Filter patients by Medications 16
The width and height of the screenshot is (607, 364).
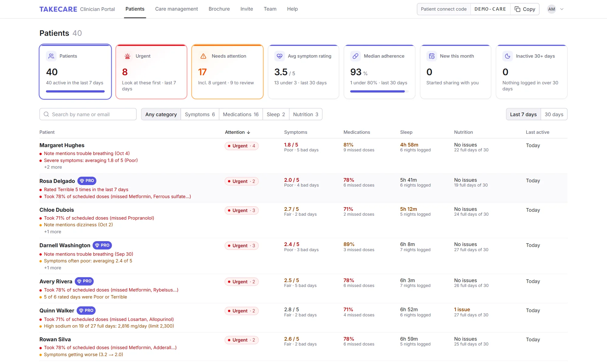[241, 114]
